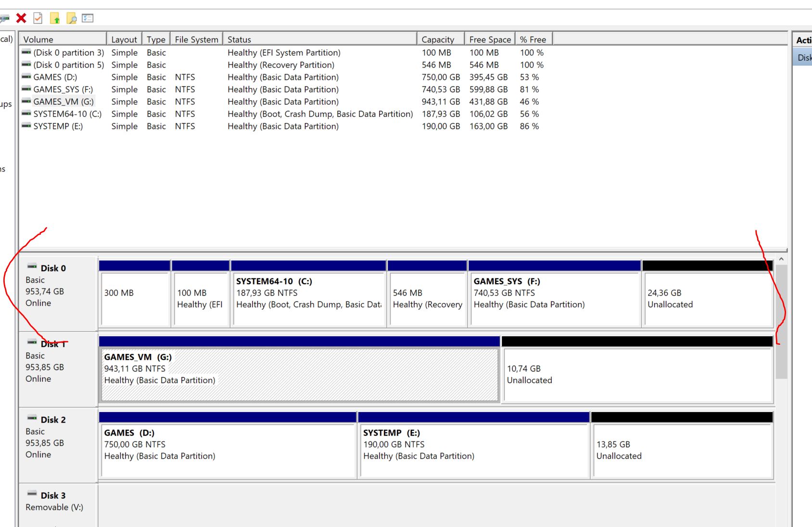The height and width of the screenshot is (527, 812).
Task: Click the Disk 0 icon in graphical view
Action: tap(32, 266)
